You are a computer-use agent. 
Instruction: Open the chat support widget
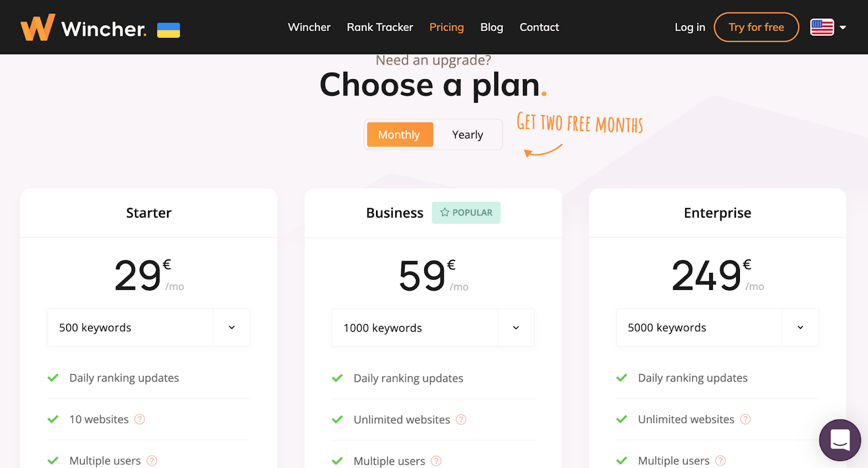[x=840, y=440]
